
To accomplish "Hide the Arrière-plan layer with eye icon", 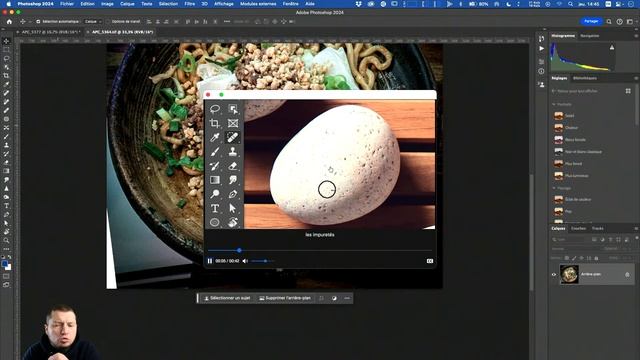I will (554, 275).
